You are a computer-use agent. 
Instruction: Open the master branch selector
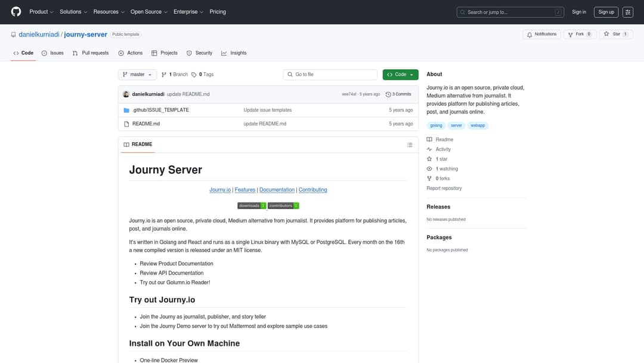click(138, 75)
